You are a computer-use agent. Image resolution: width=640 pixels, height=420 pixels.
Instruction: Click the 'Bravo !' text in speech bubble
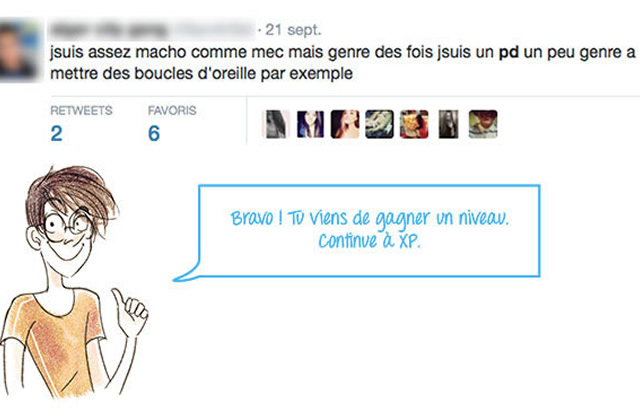pyautogui.click(x=256, y=218)
